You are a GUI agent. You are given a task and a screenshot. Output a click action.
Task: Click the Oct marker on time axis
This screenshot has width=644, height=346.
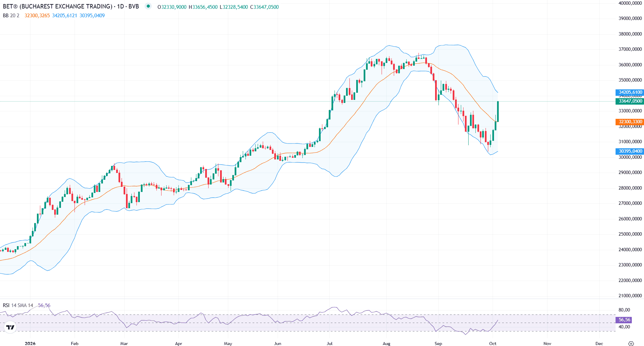click(x=493, y=343)
